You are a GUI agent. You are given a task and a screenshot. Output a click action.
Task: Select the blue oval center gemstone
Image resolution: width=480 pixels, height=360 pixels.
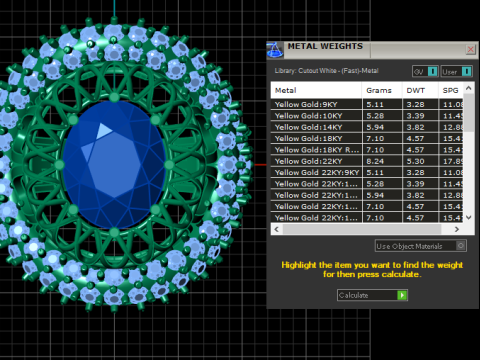tap(114, 164)
